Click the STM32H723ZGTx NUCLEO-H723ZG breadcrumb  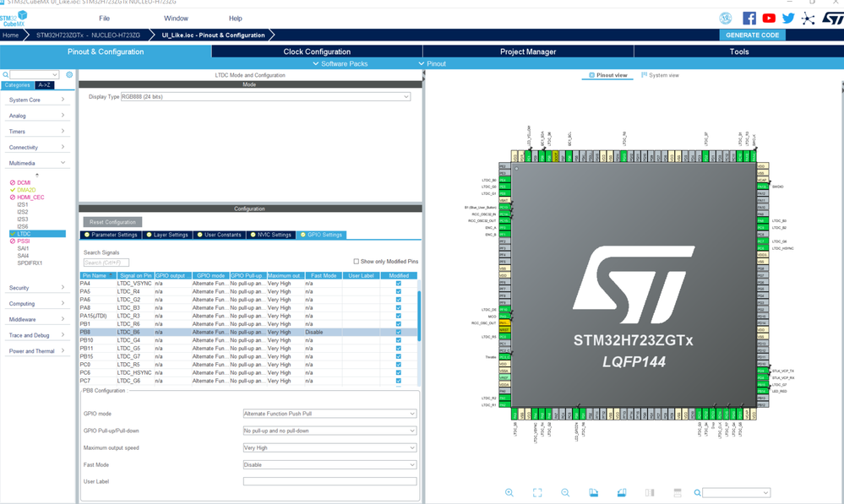(x=88, y=35)
